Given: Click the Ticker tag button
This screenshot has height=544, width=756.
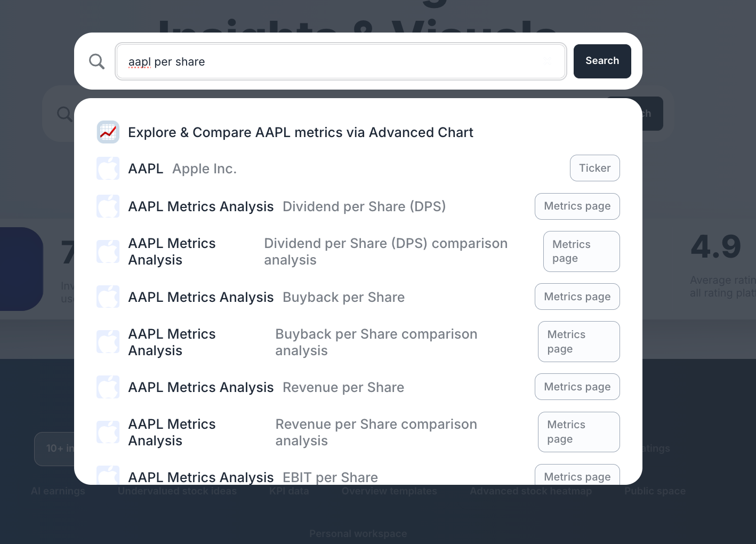Looking at the screenshot, I should [x=595, y=168].
